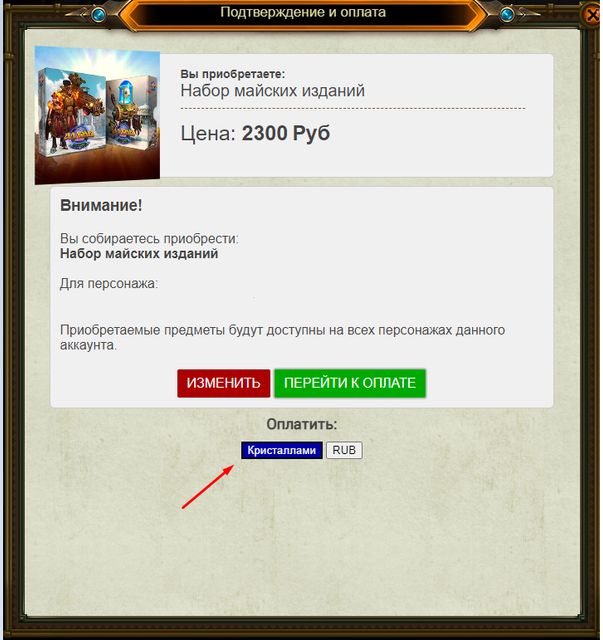Click the Внимание! heading

tap(101, 205)
